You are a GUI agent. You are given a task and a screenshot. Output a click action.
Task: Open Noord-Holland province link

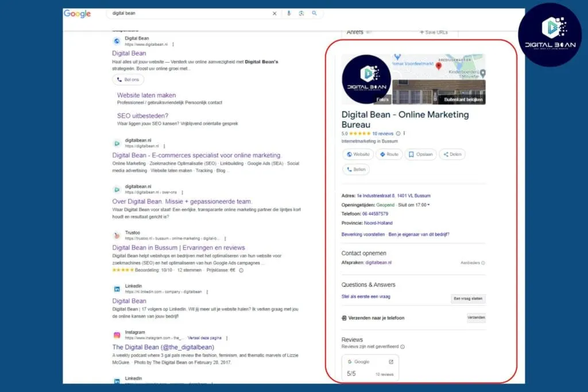click(x=378, y=223)
